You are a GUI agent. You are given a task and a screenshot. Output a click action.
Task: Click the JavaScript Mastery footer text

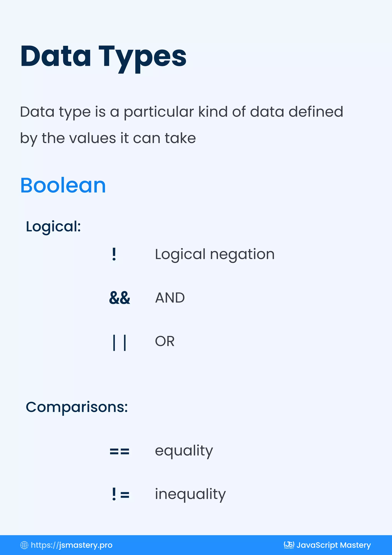pos(334,545)
